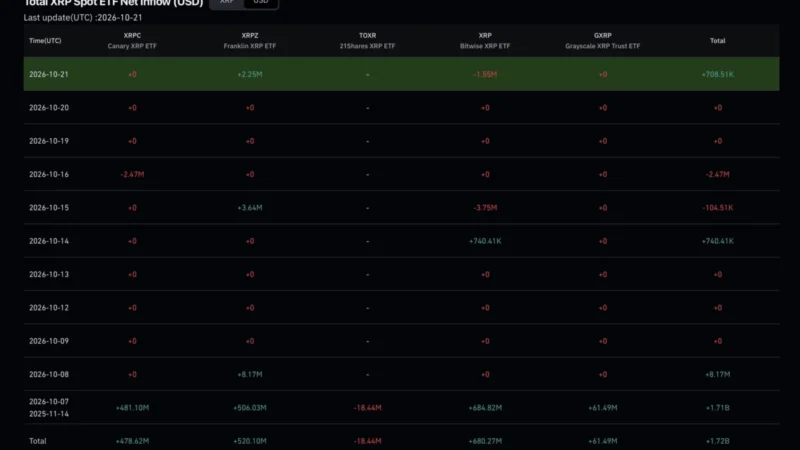Click the +680.27M Bitwise grand total

tap(485, 441)
